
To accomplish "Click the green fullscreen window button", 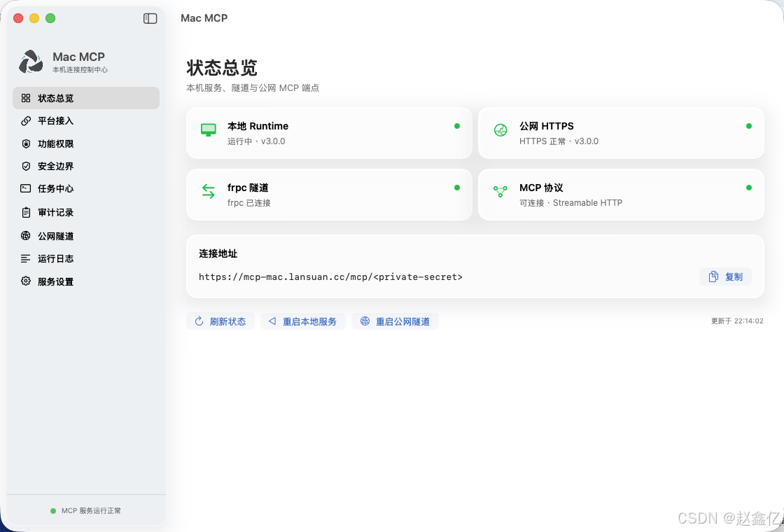I will coord(50,18).
